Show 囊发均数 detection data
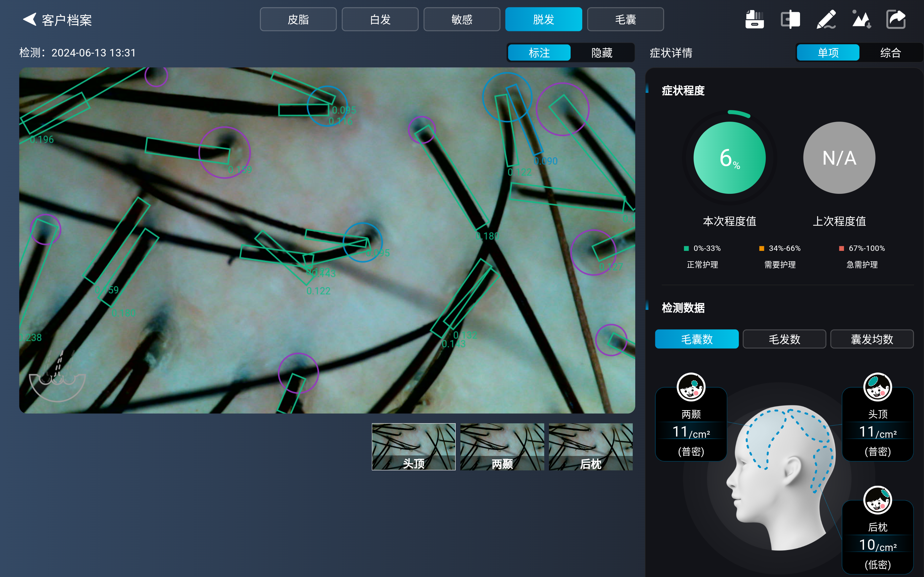 872,339
